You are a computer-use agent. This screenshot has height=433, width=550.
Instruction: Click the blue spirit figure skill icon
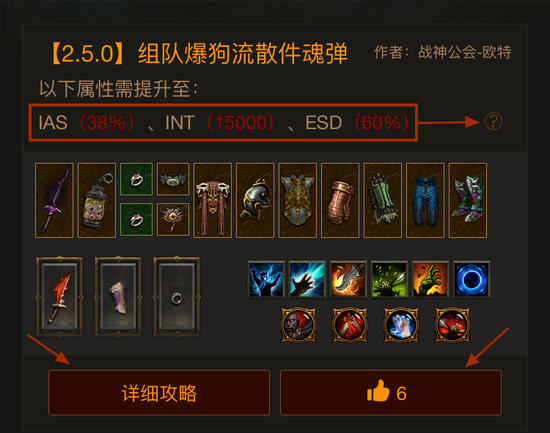(266, 279)
